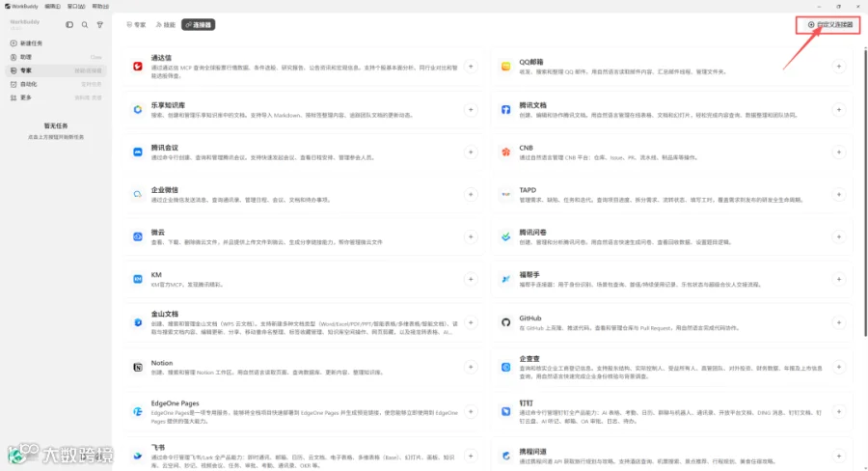Click the 腾讯会议 connector icon
868x471 pixels.
(138, 152)
